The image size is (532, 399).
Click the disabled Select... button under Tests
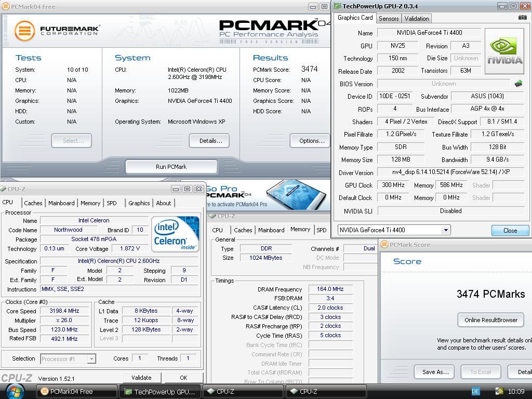pyautogui.click(x=72, y=141)
